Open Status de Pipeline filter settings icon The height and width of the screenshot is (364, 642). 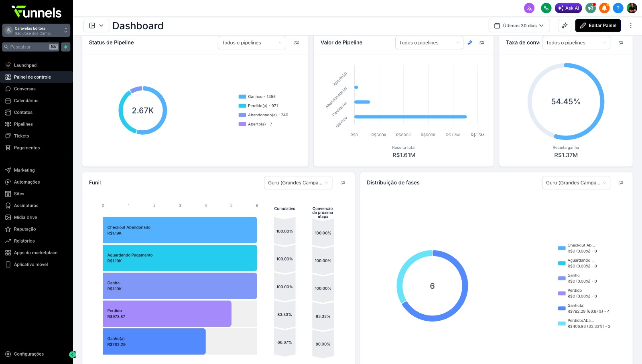click(x=297, y=42)
